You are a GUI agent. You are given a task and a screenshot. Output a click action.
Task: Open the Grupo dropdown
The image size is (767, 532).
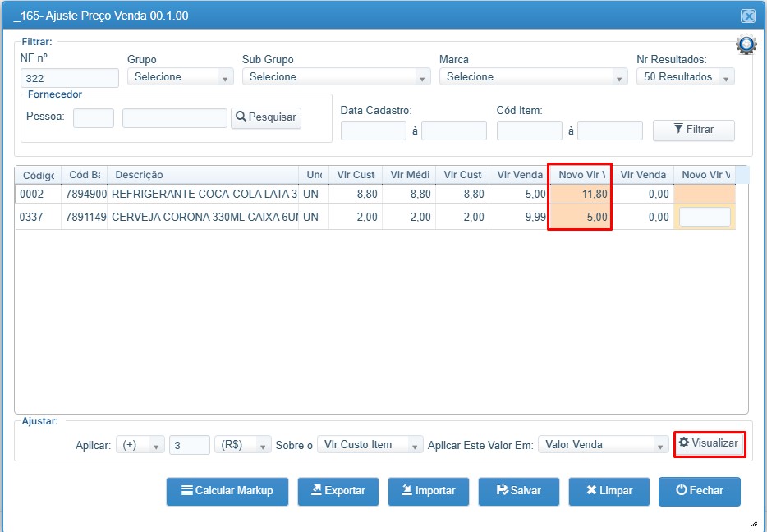[x=181, y=77]
